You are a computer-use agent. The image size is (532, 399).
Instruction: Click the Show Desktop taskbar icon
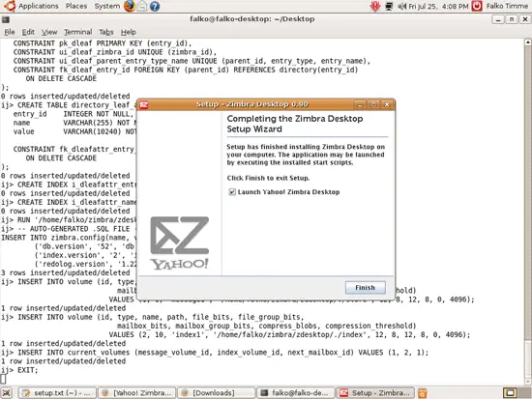point(7,393)
